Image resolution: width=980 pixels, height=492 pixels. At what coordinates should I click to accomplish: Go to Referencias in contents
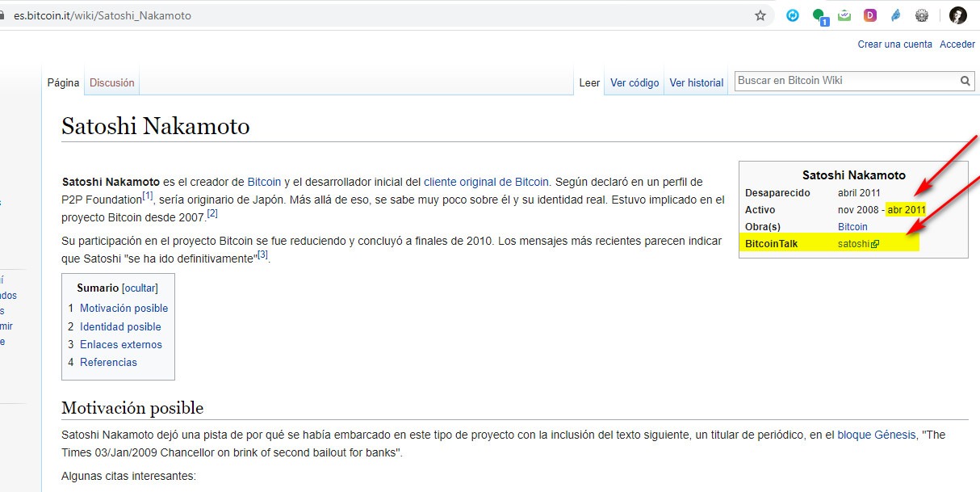[108, 362]
